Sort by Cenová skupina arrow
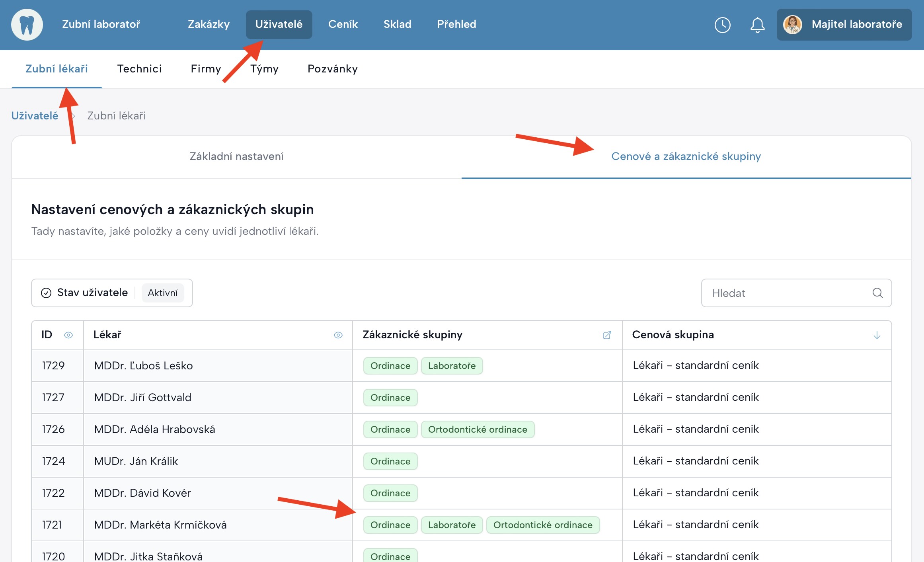Viewport: 924px width, 562px height. click(877, 335)
